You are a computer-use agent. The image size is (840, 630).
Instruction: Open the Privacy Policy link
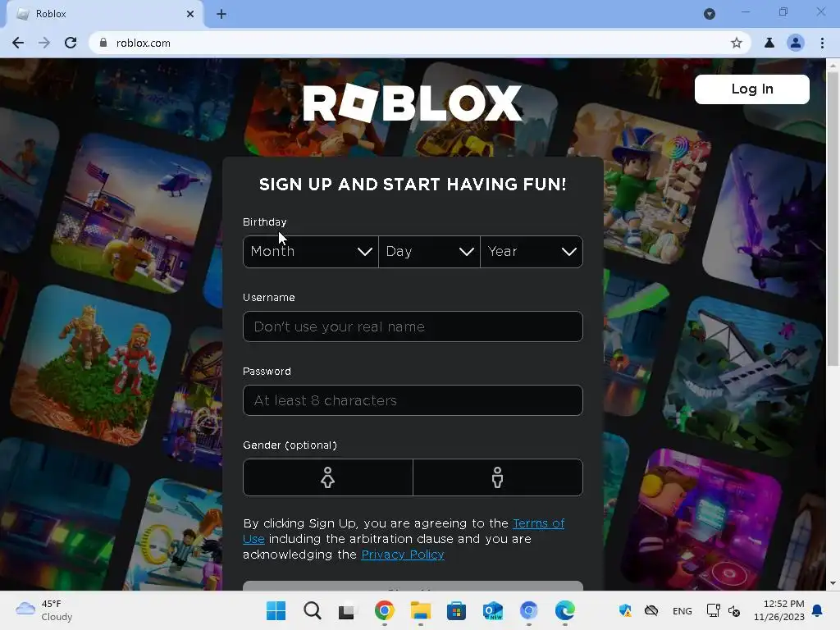coord(403,555)
